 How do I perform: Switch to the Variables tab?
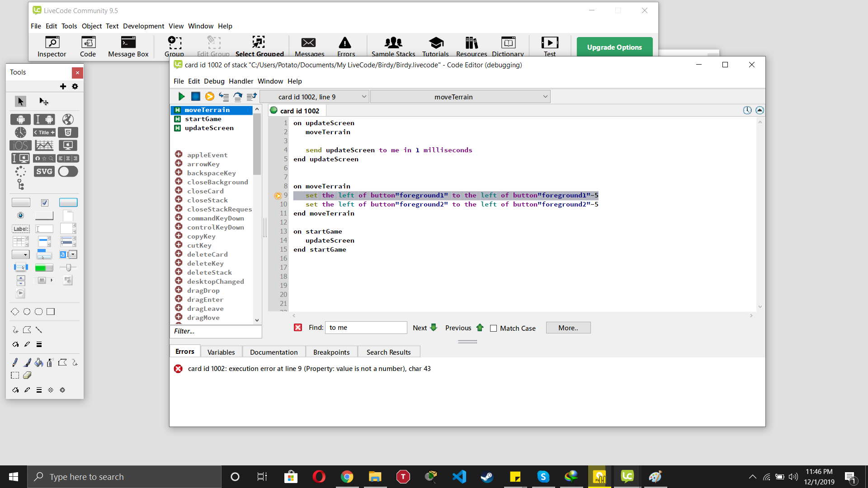(221, 352)
